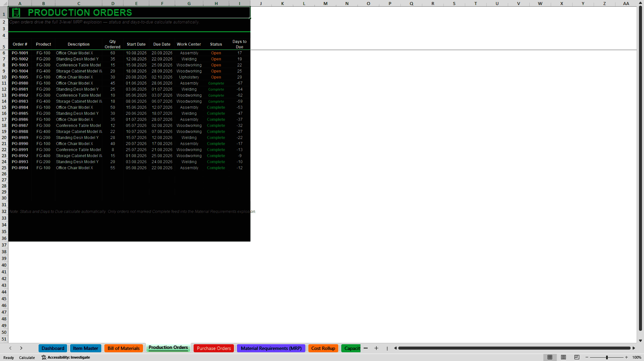Show hidden sheet tabs ellipsis
The image size is (644, 361).
(x=366, y=348)
